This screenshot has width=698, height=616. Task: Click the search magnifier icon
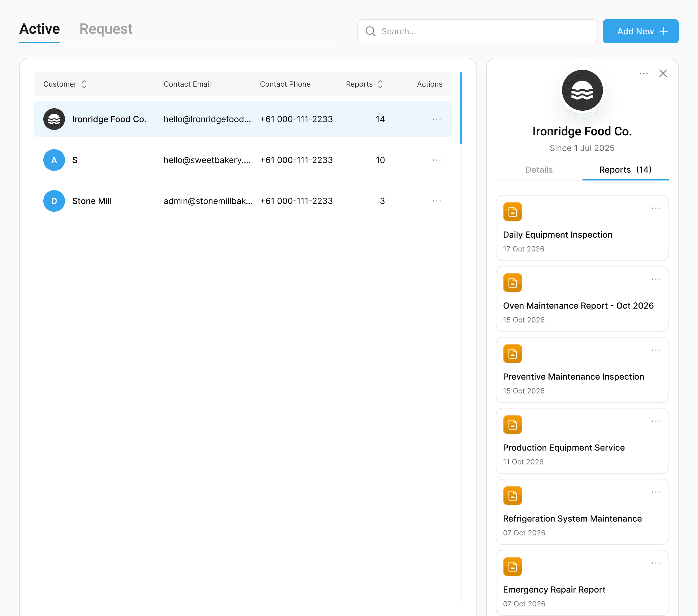[x=370, y=31]
